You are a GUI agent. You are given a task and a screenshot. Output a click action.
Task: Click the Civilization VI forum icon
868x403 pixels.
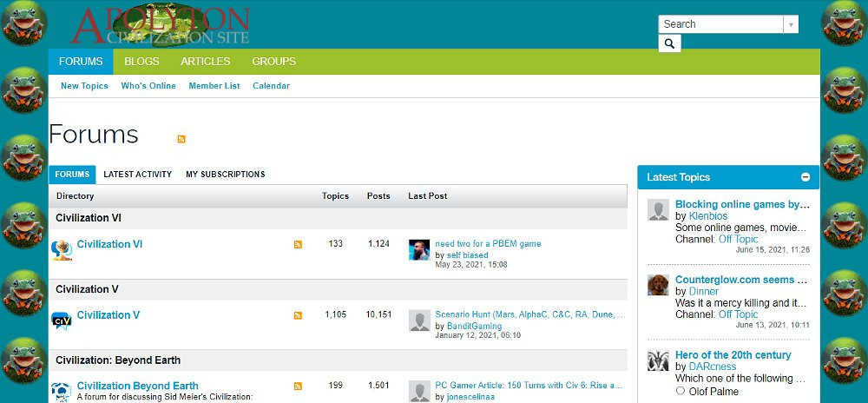click(62, 250)
